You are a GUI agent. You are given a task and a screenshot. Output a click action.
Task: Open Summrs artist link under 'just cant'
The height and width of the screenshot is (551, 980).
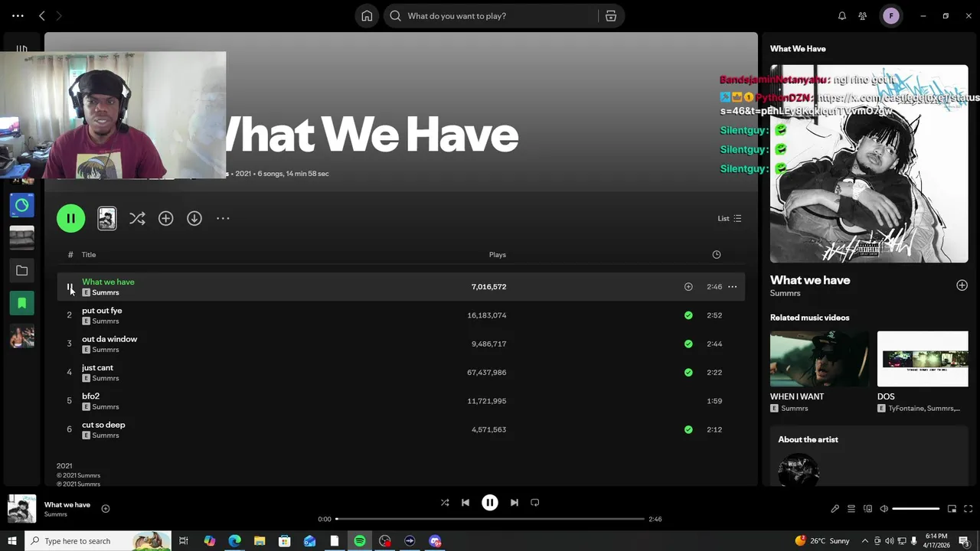[106, 378]
